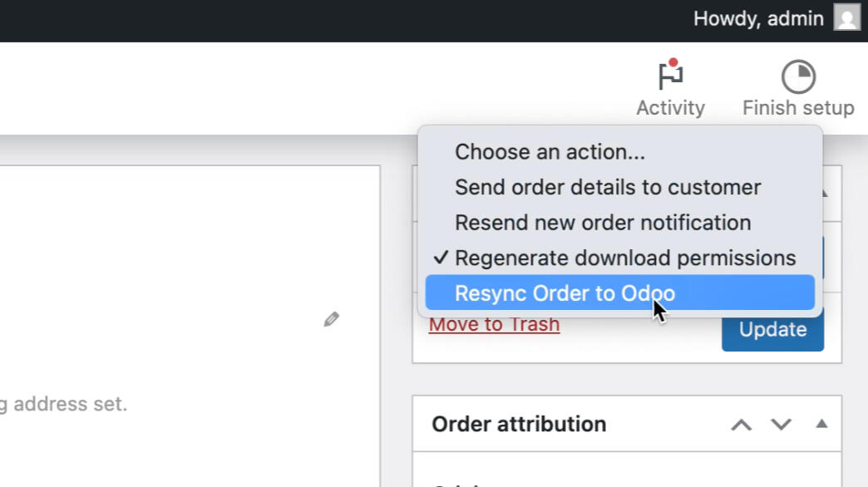Select 'Resync Order to Odoo' action
Screen dimensions: 868x487
pyautogui.click(x=565, y=293)
